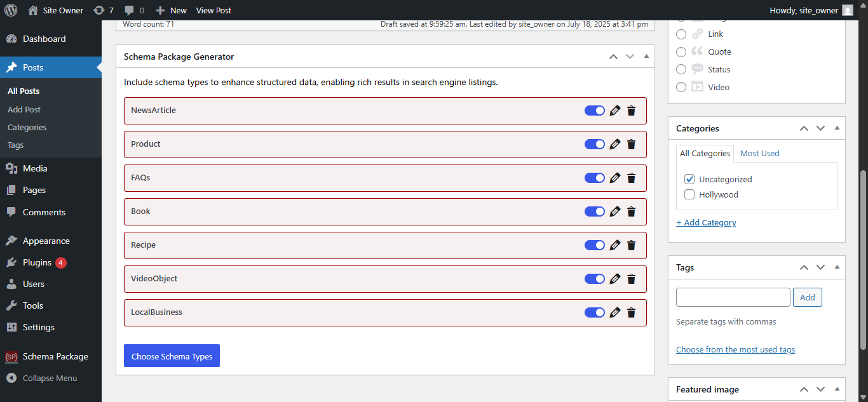Move Tags panel down

[x=820, y=267]
